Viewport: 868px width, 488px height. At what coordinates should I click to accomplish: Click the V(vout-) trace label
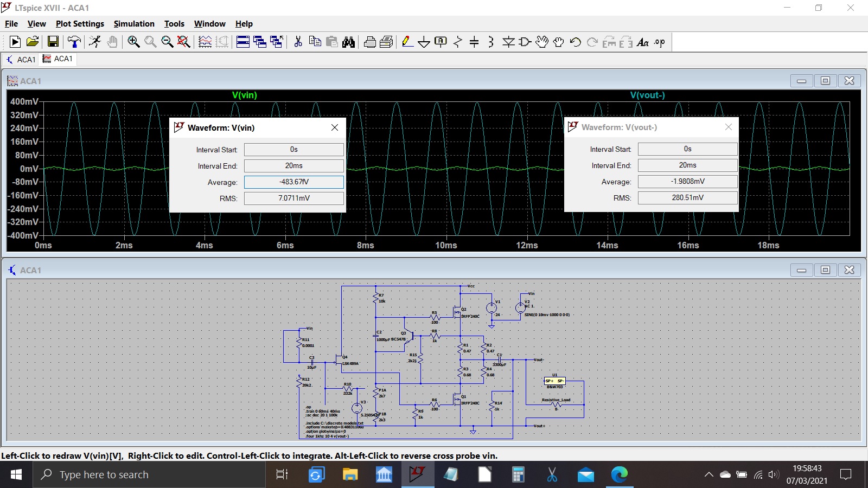click(x=647, y=95)
